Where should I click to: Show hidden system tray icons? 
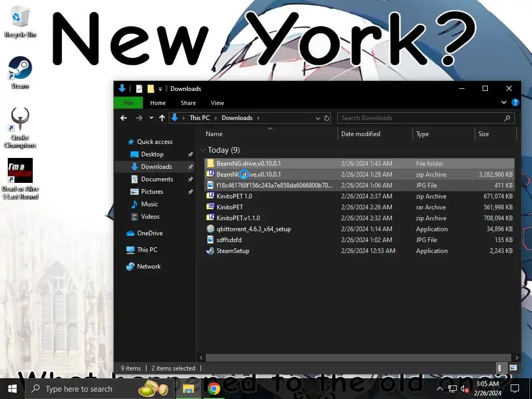pyautogui.click(x=440, y=389)
